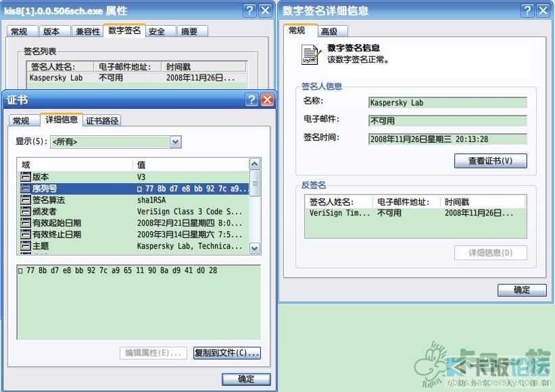555x392 pixels.
Task: Click the 颁发者 field icon
Action: point(26,212)
